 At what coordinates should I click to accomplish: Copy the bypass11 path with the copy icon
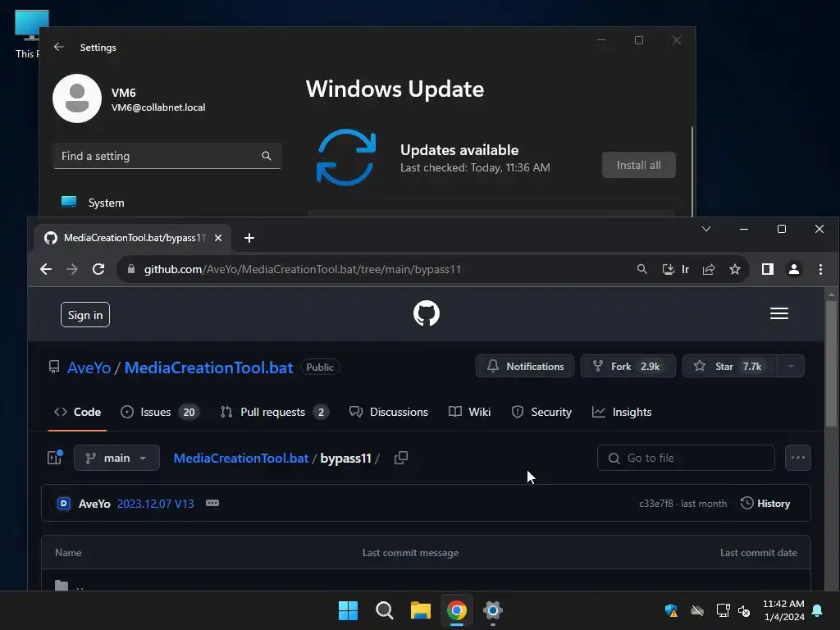click(400, 458)
